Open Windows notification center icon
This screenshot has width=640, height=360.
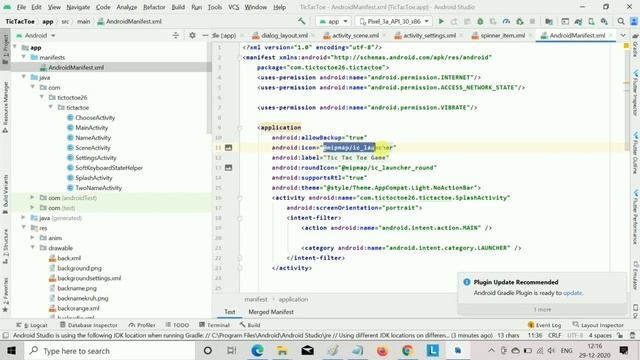(x=624, y=351)
